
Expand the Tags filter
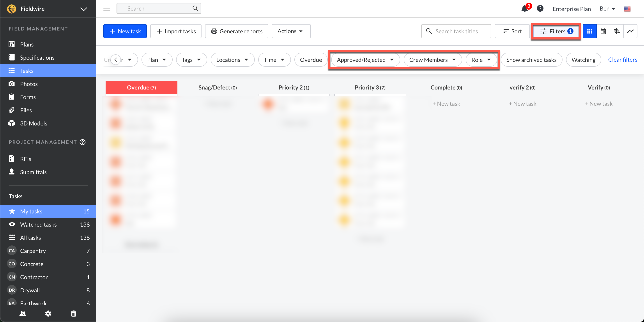click(191, 60)
